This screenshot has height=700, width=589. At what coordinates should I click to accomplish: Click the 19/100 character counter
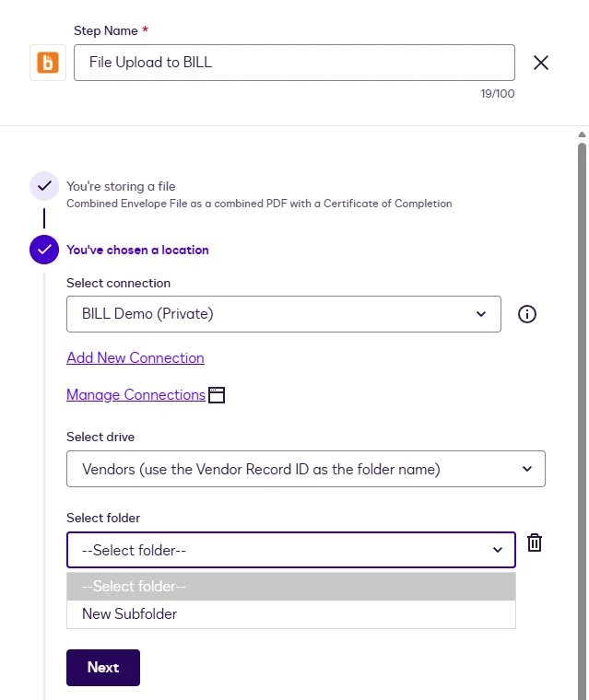[498, 94]
